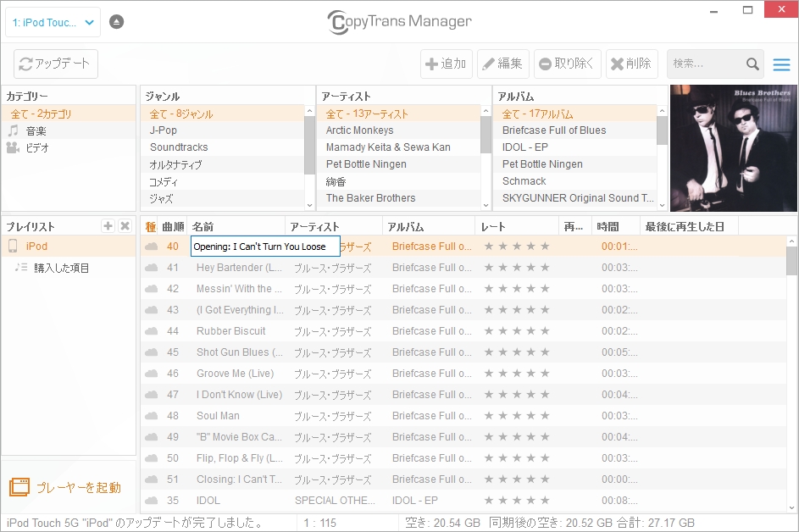Select the iPod playlist entry

click(x=69, y=247)
